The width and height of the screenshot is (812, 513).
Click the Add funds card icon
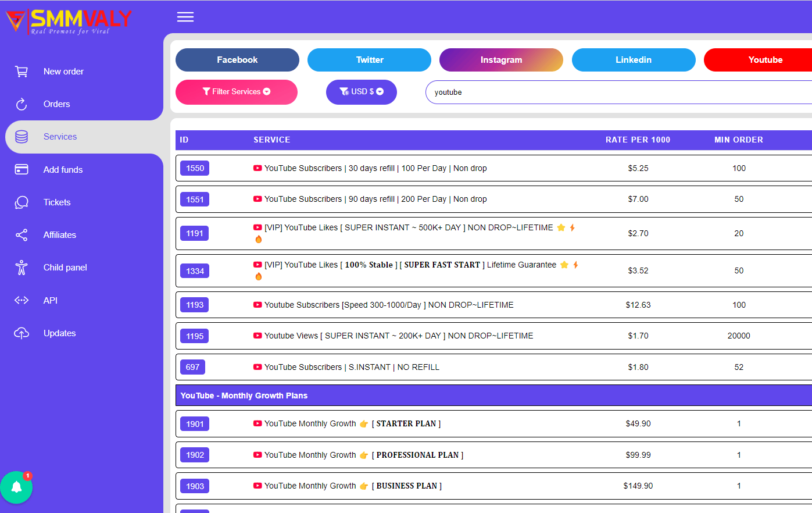[22, 169]
